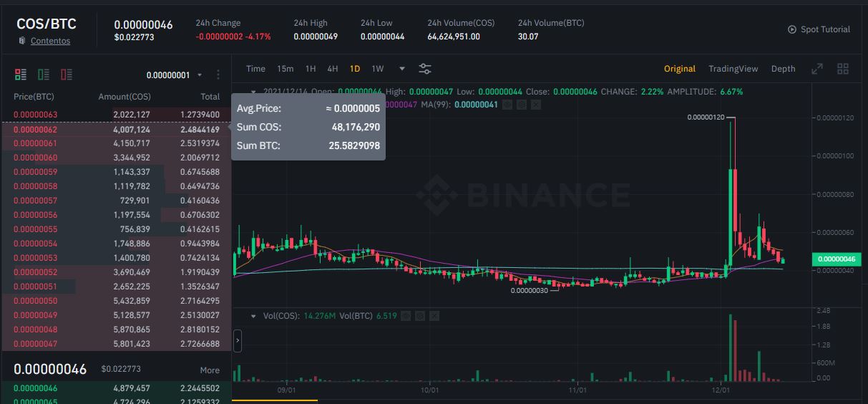Switch chart to 15m interval

285,69
